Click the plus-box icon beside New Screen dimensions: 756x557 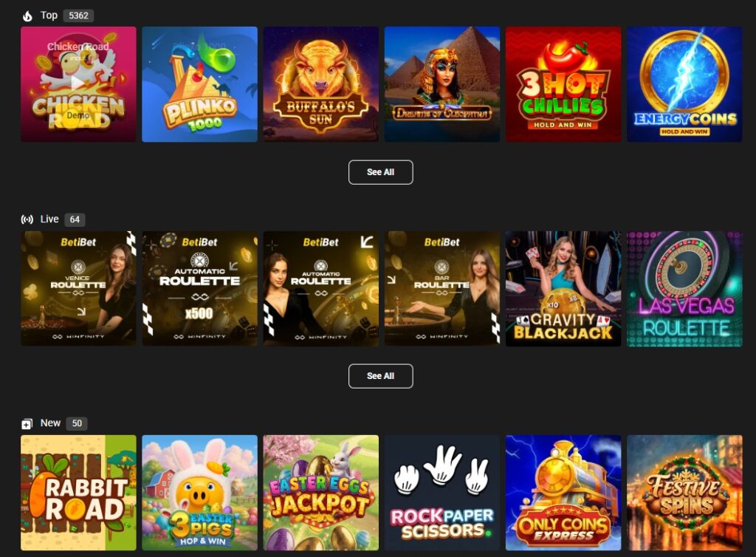click(27, 423)
